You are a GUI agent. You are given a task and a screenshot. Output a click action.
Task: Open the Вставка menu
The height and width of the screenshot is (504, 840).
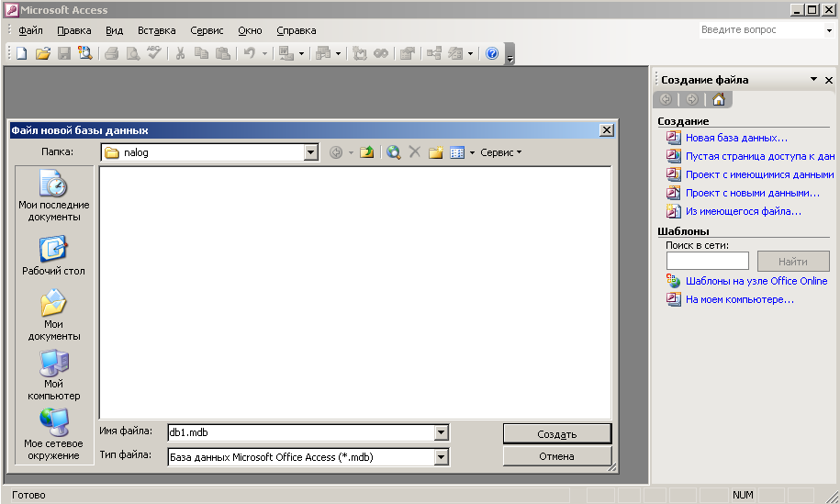tap(156, 30)
